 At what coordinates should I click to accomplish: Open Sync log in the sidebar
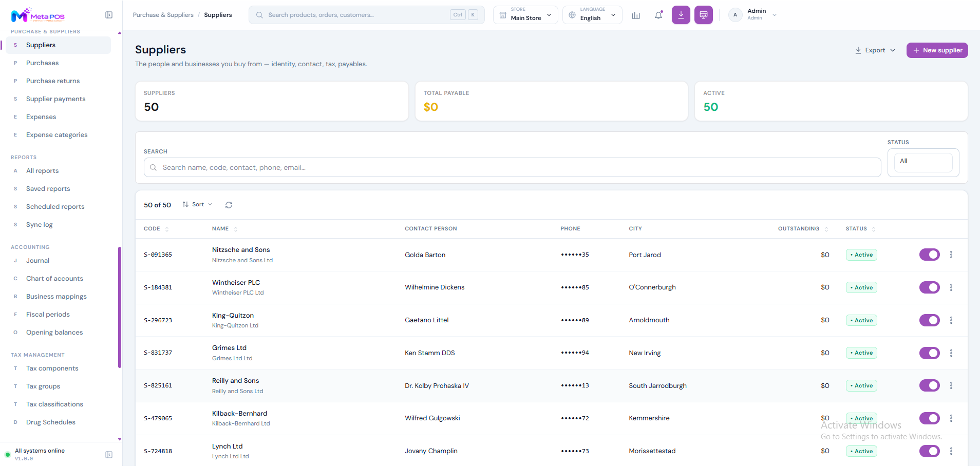point(40,225)
